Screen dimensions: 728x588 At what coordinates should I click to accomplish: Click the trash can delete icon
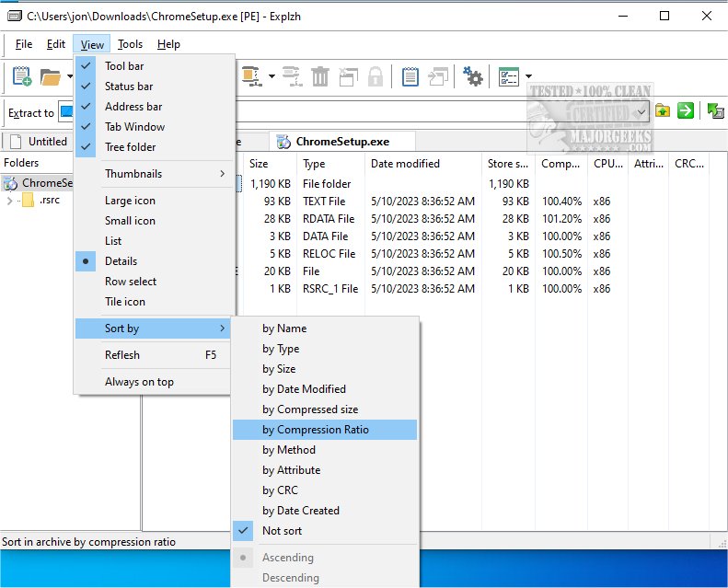click(x=320, y=76)
